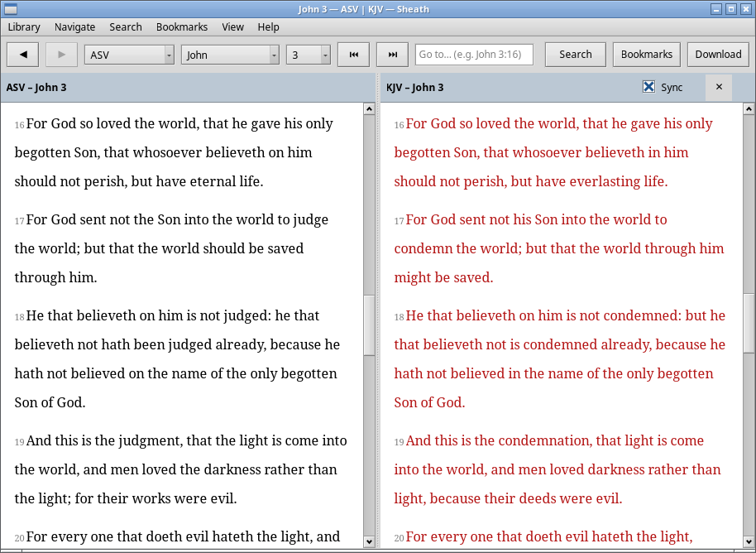Click "have everlasting life." in KJV verse 16
The width and height of the screenshot is (756, 553).
pyautogui.click(x=601, y=181)
